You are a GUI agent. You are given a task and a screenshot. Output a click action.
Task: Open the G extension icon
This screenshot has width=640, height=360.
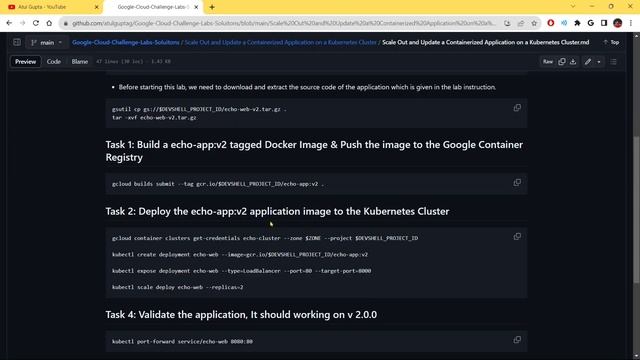(x=591, y=23)
